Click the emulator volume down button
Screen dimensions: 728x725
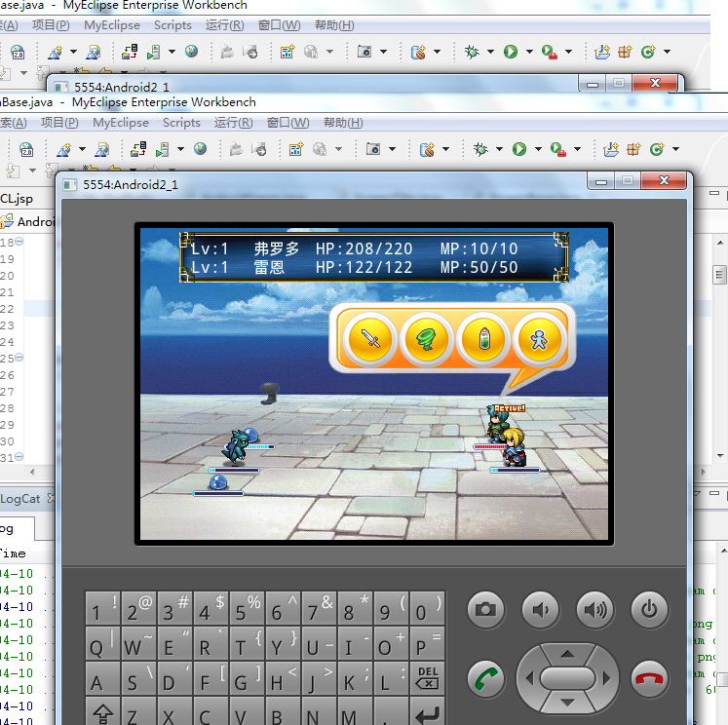point(541,609)
